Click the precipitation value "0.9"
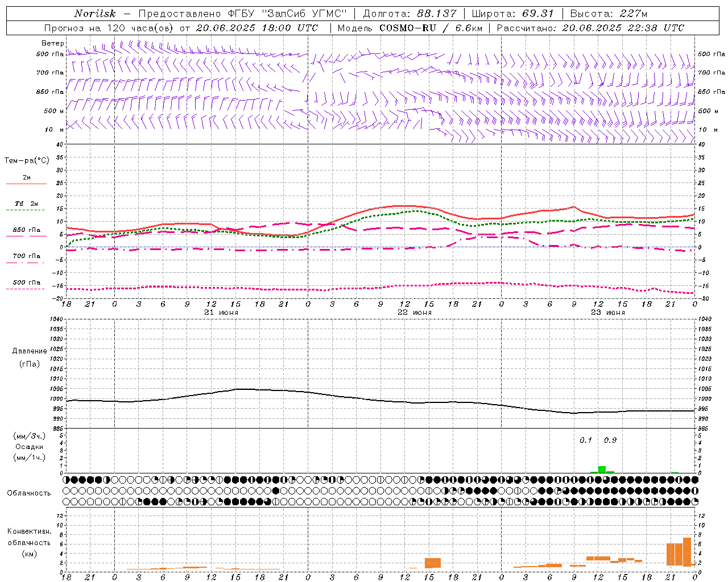Viewport: 728px width, 582px height. coord(610,440)
